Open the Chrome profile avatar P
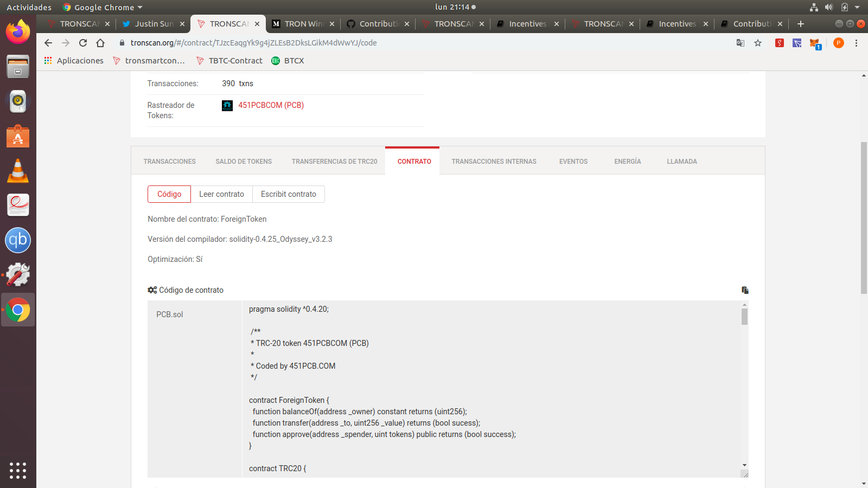Image resolution: width=868 pixels, height=488 pixels. [x=838, y=42]
